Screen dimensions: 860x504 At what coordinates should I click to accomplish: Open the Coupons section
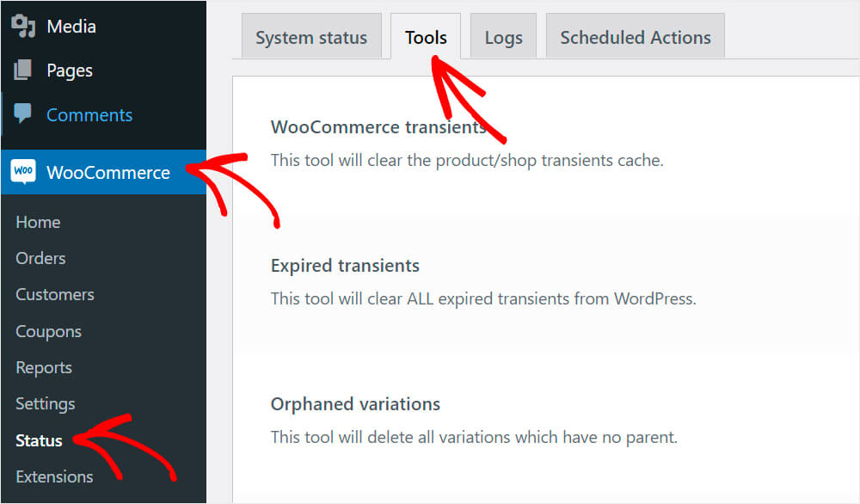(48, 331)
